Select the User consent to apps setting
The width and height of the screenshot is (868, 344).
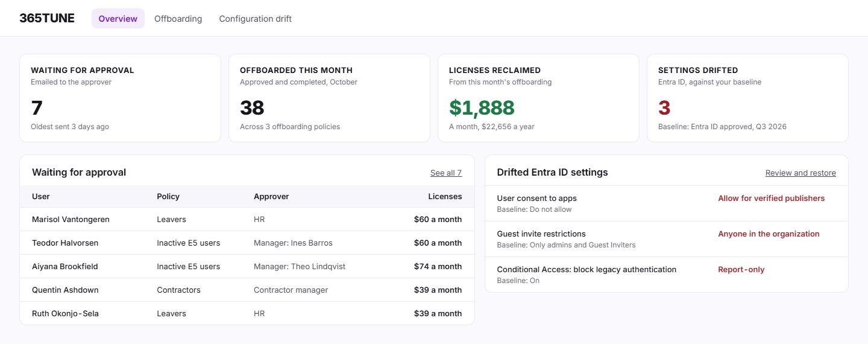point(537,199)
